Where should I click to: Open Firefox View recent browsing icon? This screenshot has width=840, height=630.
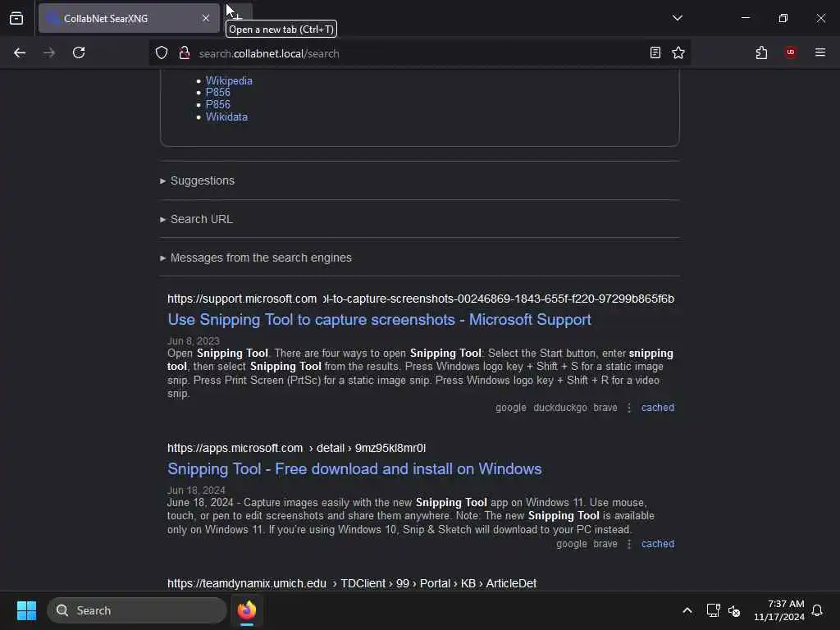(16, 18)
